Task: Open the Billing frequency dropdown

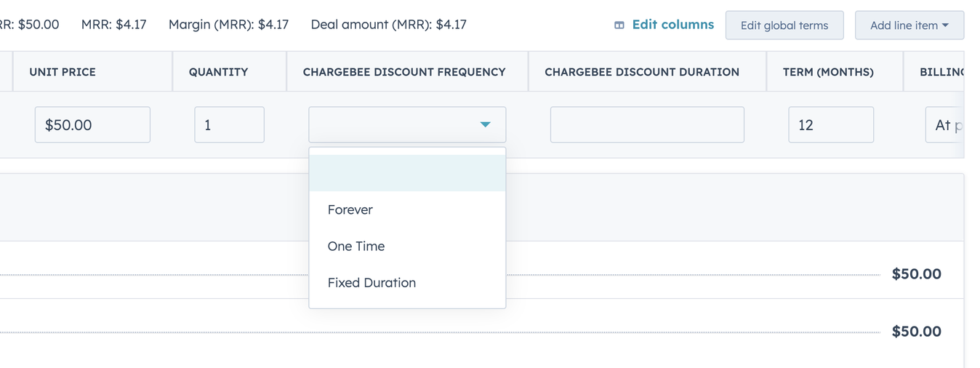Action: click(x=945, y=125)
